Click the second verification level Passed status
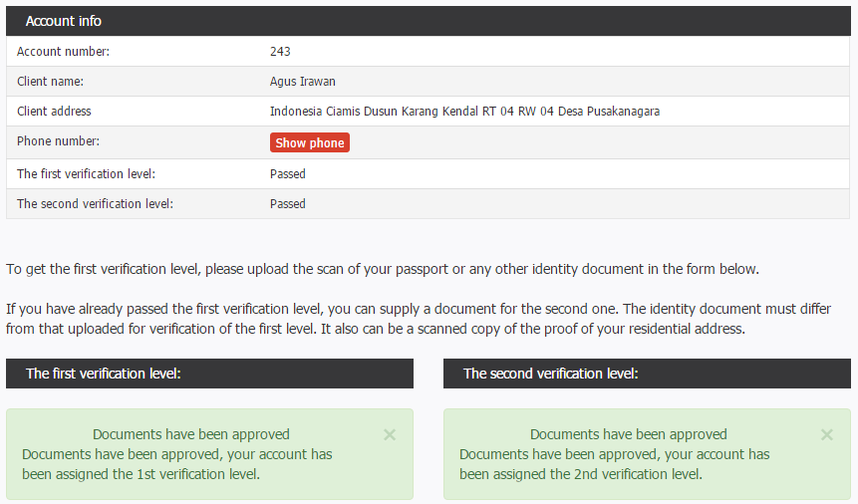858x504 pixels. [x=288, y=203]
